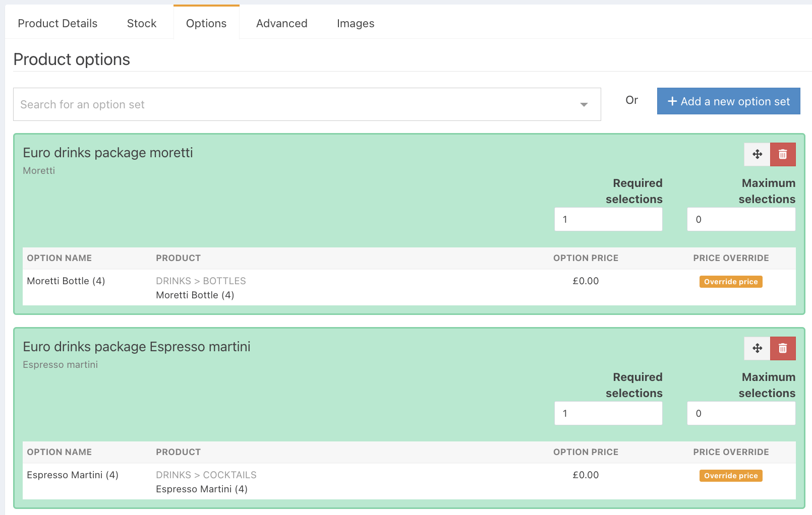The height and width of the screenshot is (515, 812).
Task: Edit Maximum selections for the moretti package
Action: 741,220
